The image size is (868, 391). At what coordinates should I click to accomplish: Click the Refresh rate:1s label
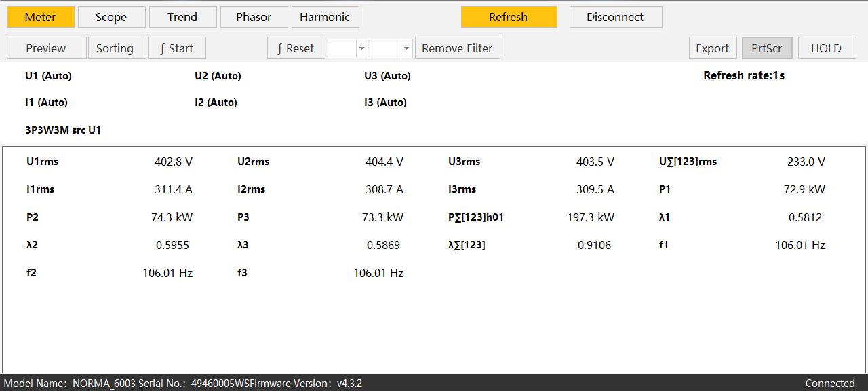point(744,75)
